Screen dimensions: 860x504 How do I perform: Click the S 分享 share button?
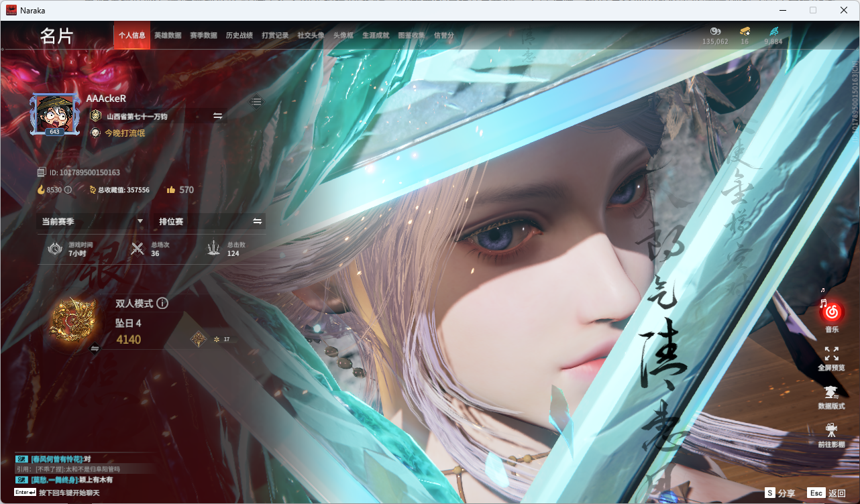click(x=780, y=493)
